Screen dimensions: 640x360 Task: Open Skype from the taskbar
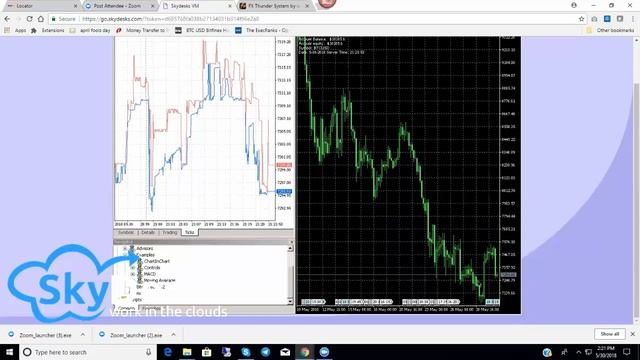tap(246, 352)
